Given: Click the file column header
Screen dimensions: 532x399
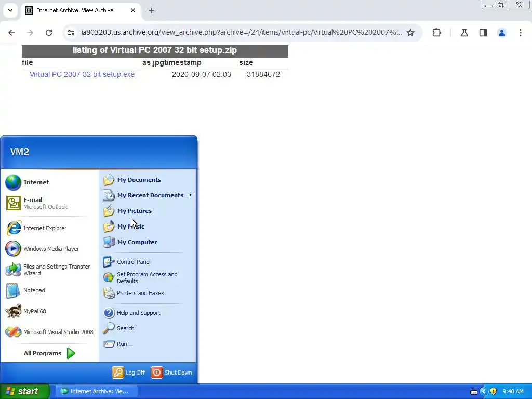Looking at the screenshot, I should (28, 62).
